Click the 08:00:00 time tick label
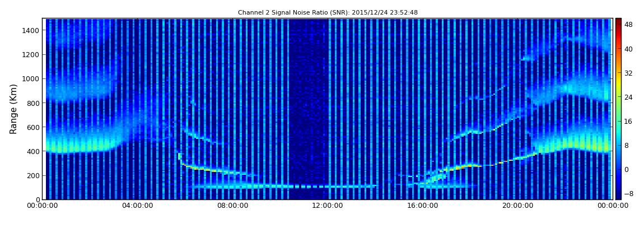This screenshot has width=644, height=228. pos(232,206)
